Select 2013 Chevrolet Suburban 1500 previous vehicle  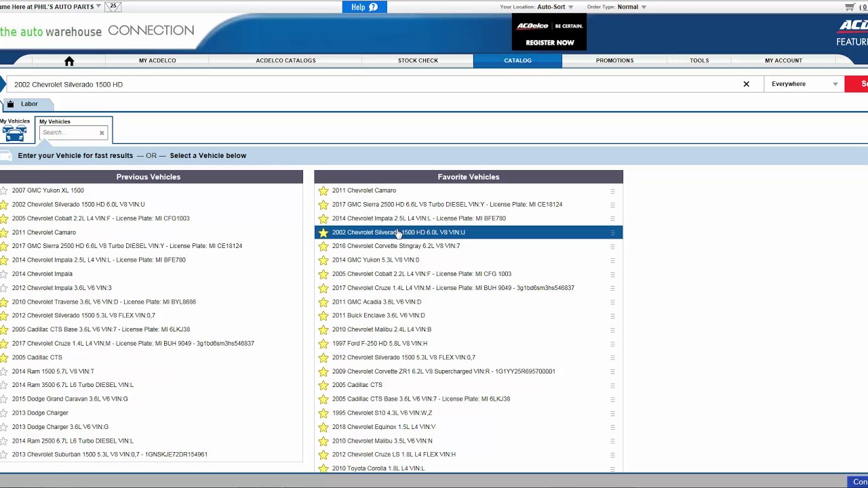[x=109, y=455]
